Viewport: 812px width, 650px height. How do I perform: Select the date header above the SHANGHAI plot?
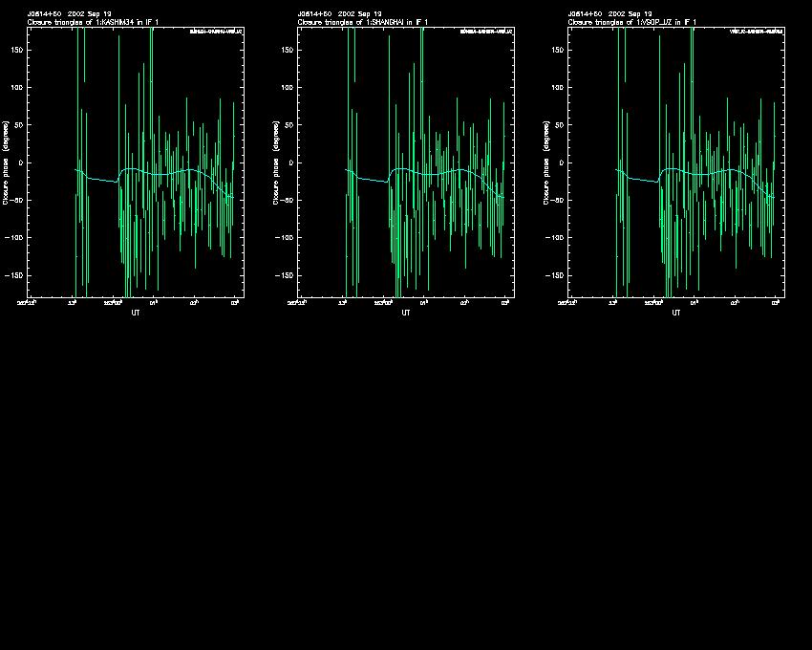(340, 14)
